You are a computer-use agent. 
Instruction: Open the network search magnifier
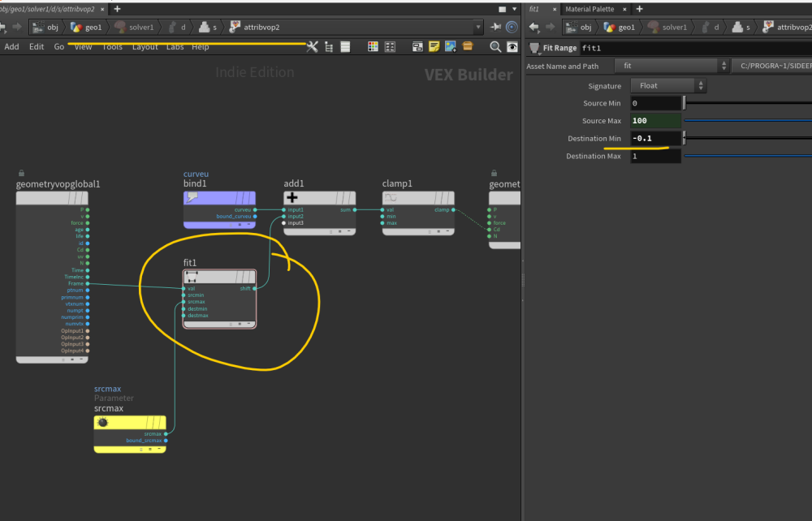(x=495, y=47)
